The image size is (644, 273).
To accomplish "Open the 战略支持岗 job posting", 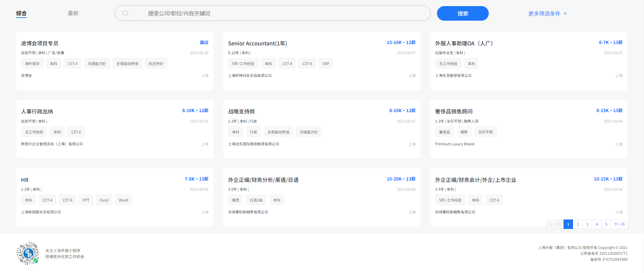I will (x=241, y=111).
